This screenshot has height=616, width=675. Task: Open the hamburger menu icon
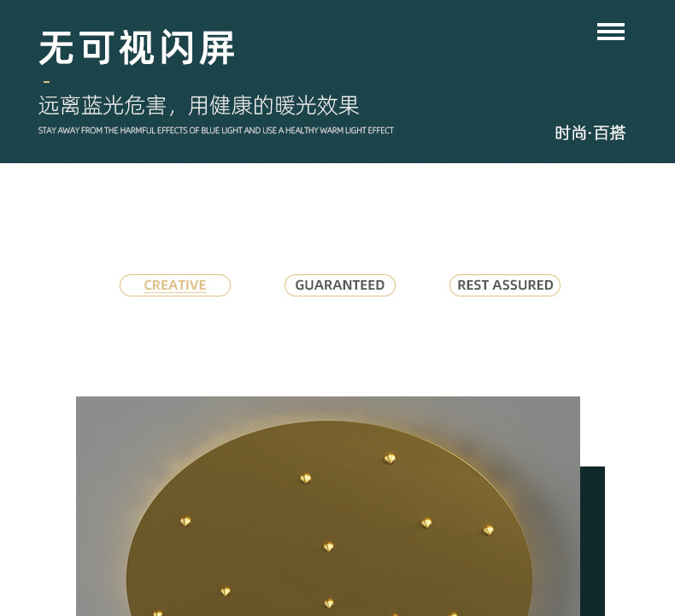[610, 32]
